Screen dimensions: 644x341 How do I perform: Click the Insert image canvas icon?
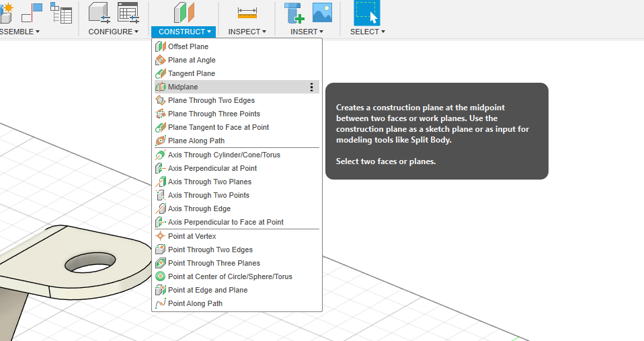click(322, 13)
